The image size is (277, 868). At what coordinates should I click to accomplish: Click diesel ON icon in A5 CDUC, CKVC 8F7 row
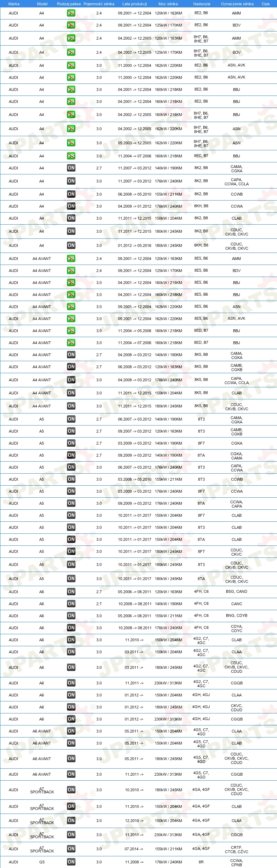point(71,551)
